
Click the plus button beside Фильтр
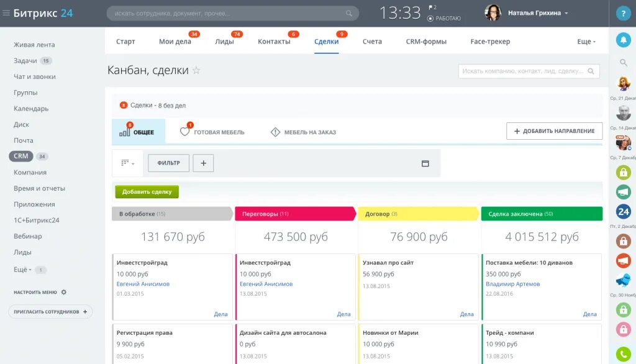pyautogui.click(x=203, y=163)
